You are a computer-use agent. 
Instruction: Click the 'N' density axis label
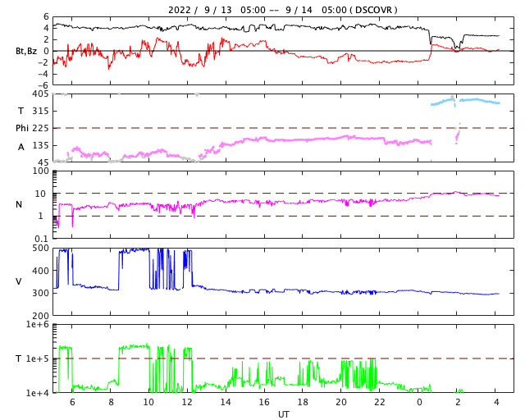pos(19,204)
